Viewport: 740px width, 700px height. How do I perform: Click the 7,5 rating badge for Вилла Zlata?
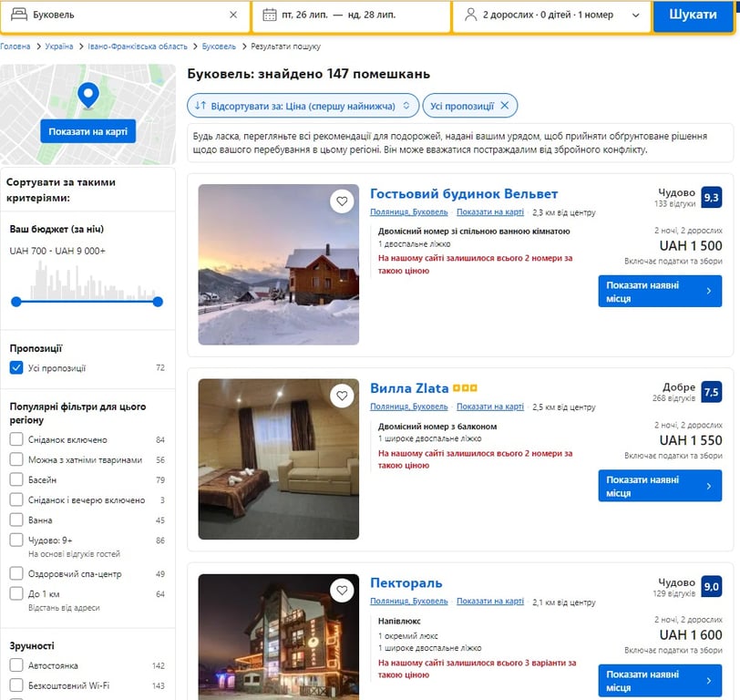tap(711, 392)
